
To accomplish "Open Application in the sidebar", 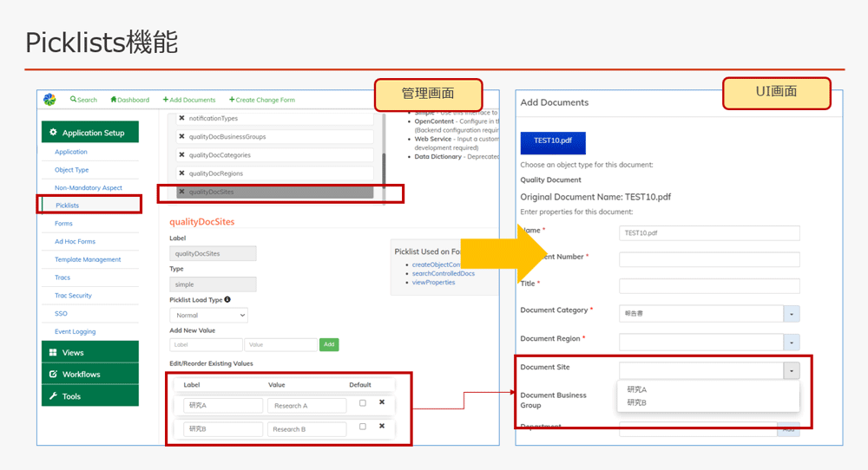I will click(71, 152).
